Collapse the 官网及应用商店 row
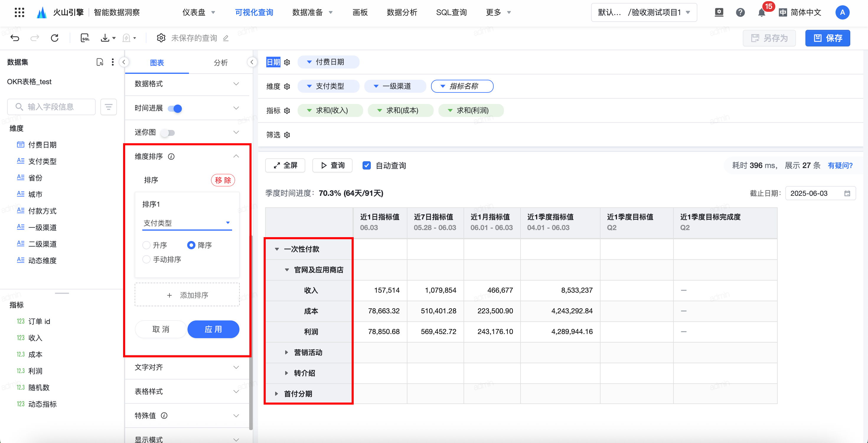The height and width of the screenshot is (443, 868). [287, 270]
